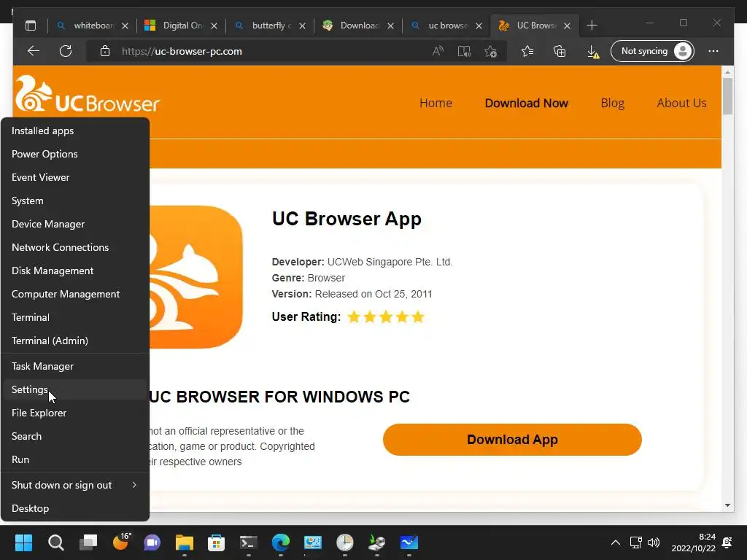Open the date and time display
Image resolution: width=747 pixels, height=560 pixels.
click(x=694, y=542)
